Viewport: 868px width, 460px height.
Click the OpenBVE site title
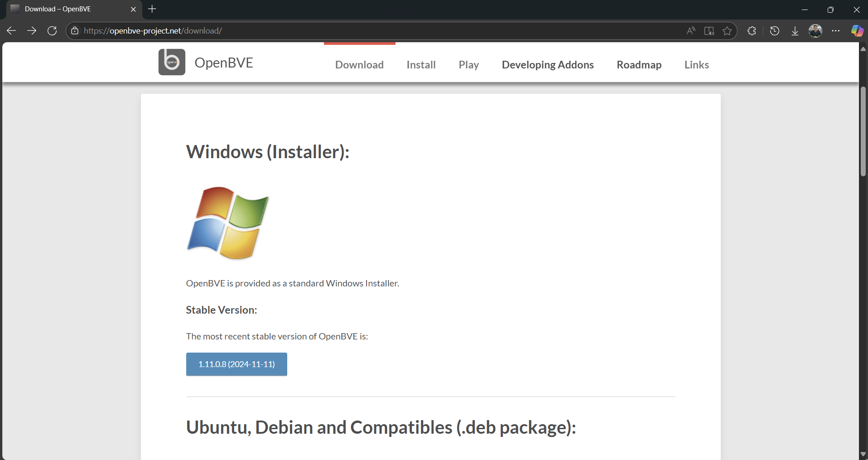[224, 63]
